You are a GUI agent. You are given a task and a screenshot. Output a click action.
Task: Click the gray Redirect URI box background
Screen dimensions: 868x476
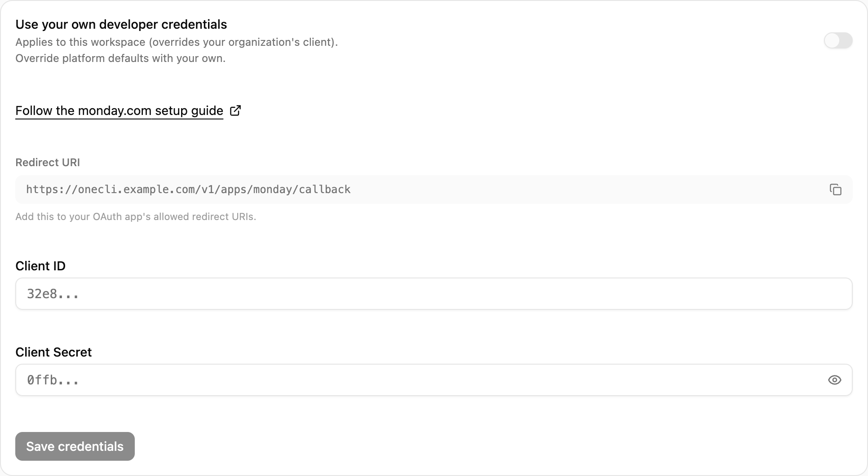pos(584,190)
